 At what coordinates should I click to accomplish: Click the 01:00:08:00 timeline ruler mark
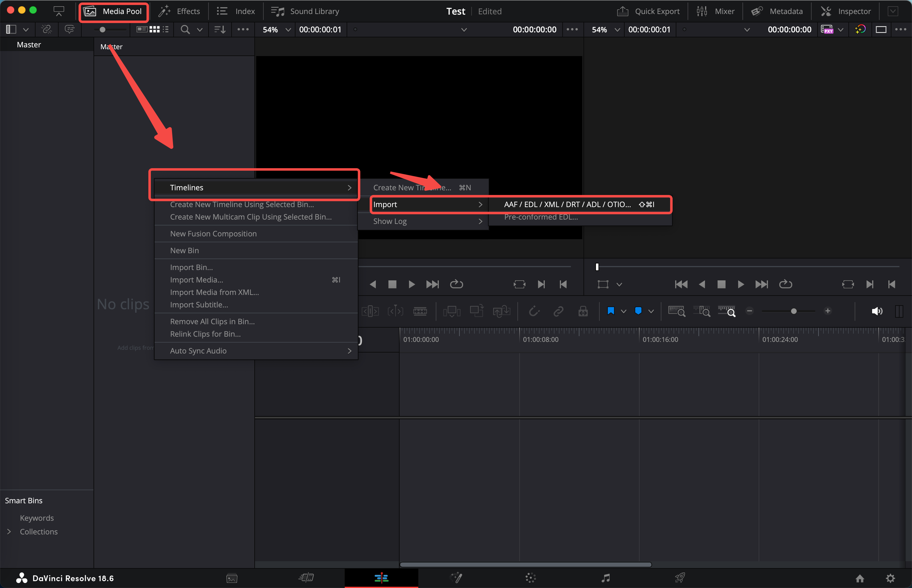click(540, 339)
